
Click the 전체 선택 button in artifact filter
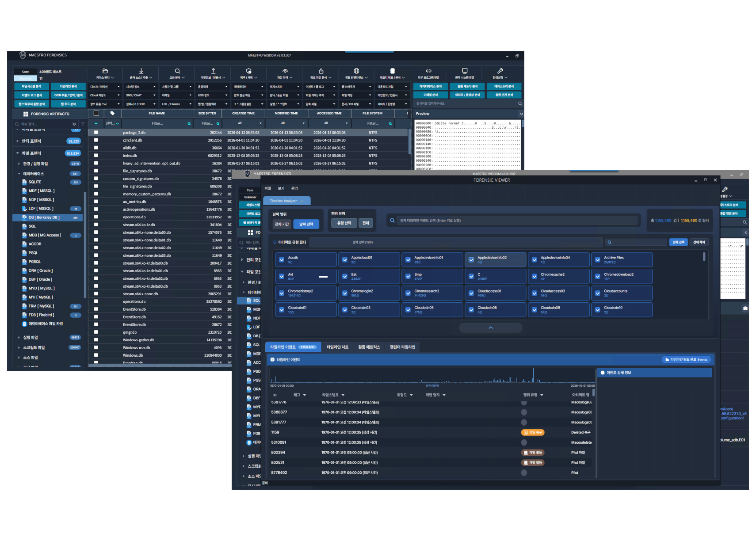point(679,242)
